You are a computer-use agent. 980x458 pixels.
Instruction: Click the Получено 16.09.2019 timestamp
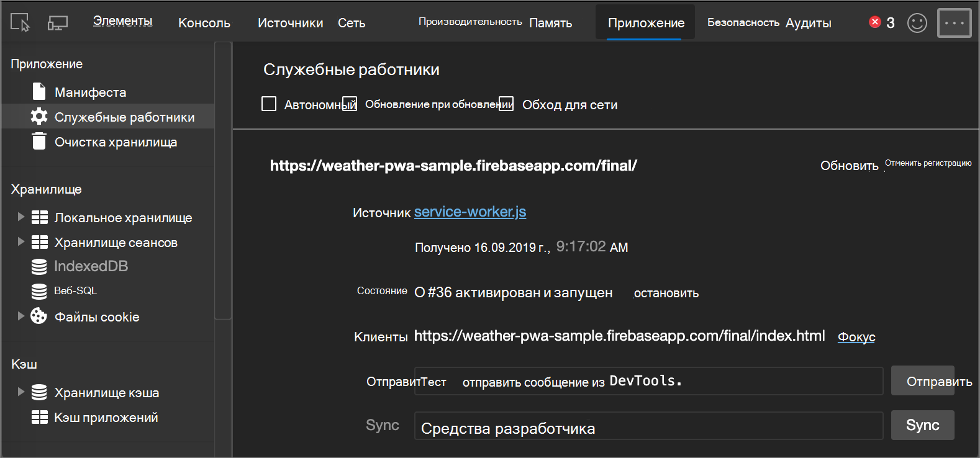click(521, 247)
